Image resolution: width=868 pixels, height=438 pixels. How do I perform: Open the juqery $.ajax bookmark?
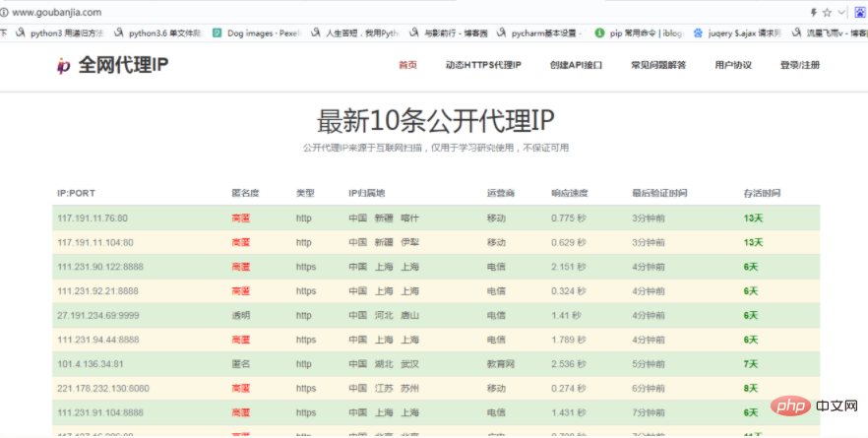point(738,32)
